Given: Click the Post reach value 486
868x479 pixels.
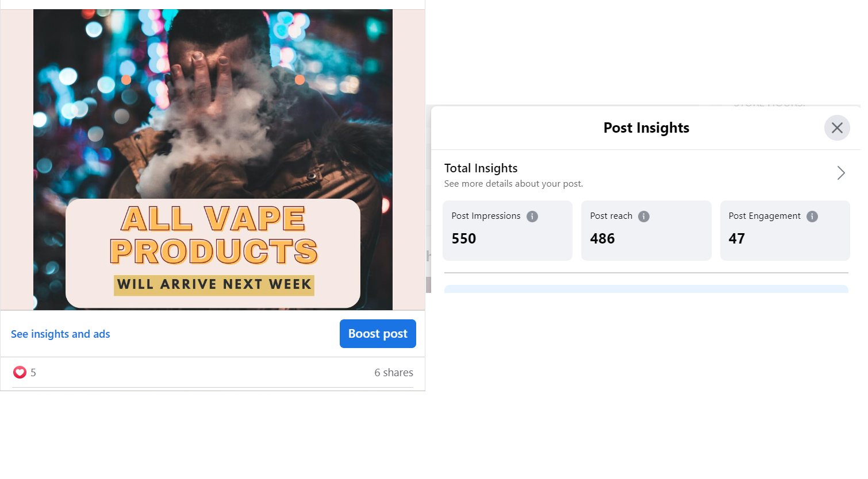Looking at the screenshot, I should 602,238.
